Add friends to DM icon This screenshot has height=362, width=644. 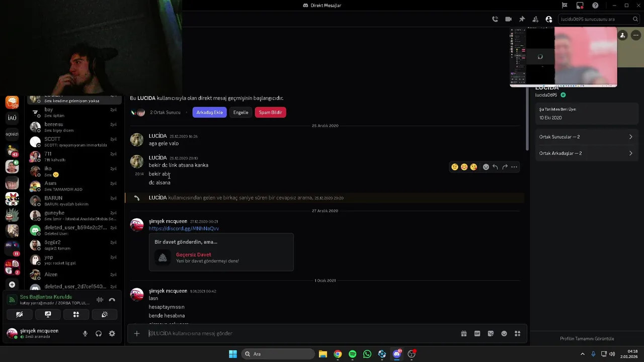(x=535, y=19)
